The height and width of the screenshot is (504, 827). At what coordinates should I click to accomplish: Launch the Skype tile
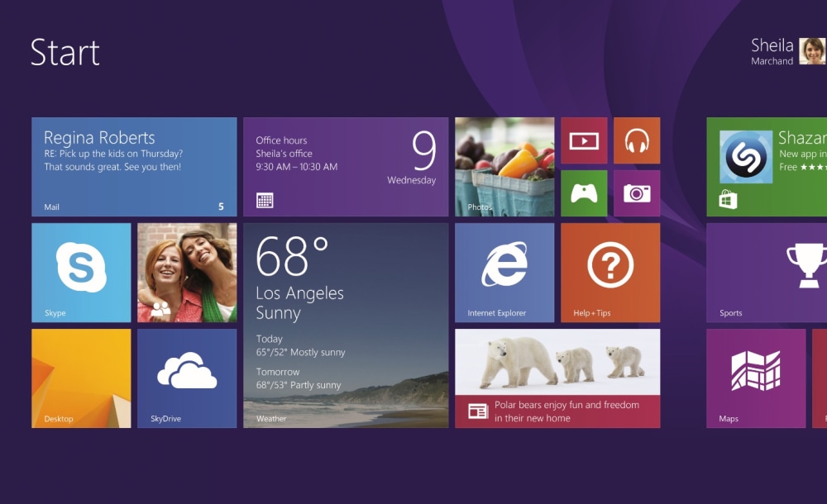81,273
